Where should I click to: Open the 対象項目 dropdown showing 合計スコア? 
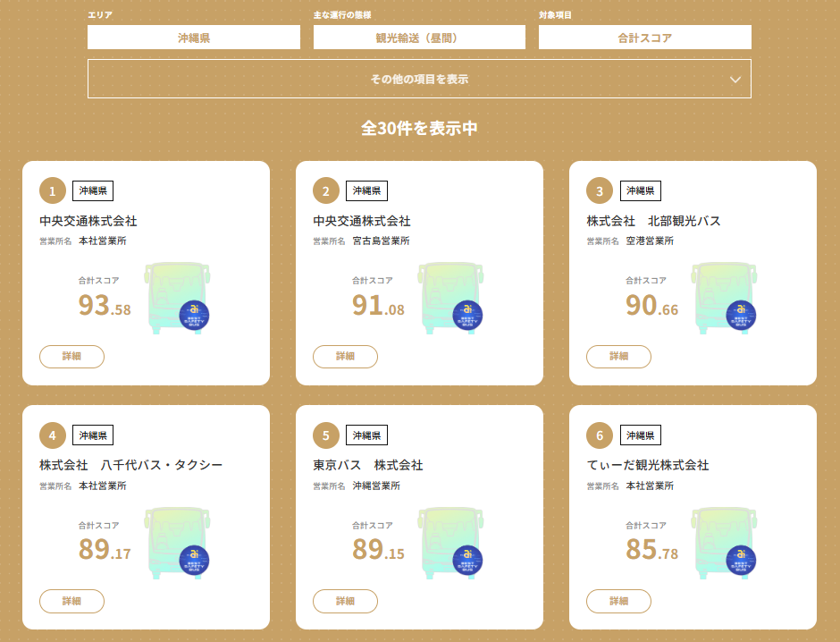(x=644, y=38)
